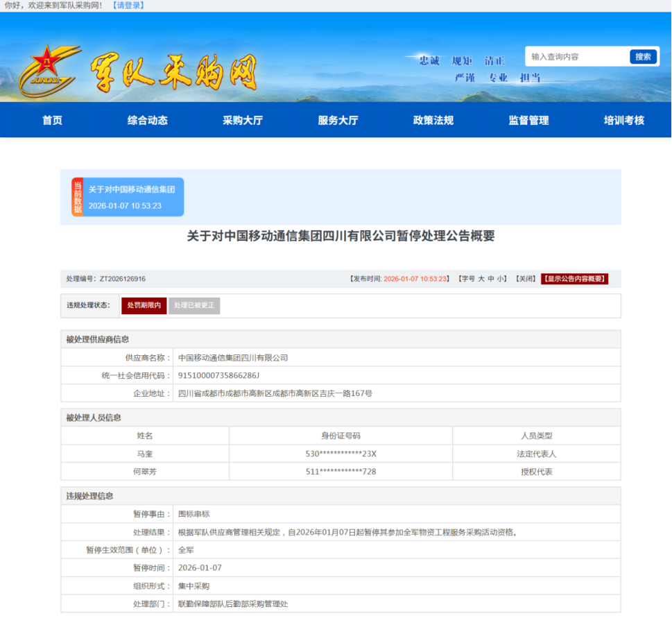Click the 人员类型 column header
The width and height of the screenshot is (672, 625).
click(537, 436)
